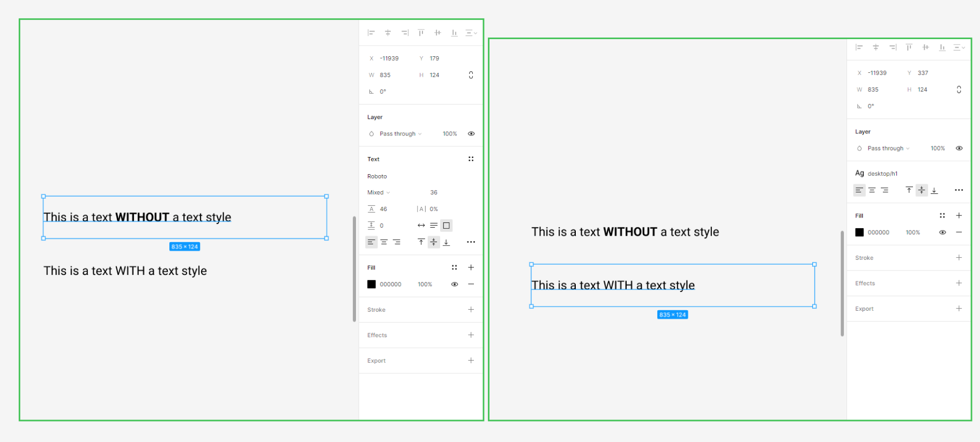Click align bottom icon in right screenshot
The image size is (980, 442).
(942, 47)
